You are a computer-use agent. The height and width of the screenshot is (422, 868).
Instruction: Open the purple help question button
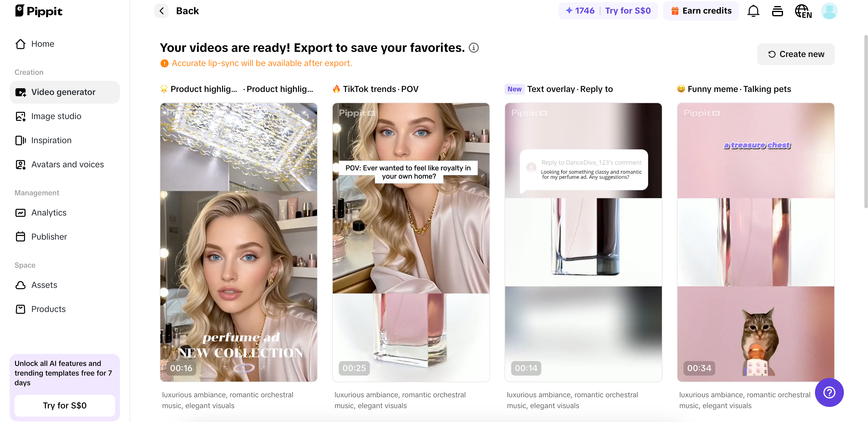coord(829,392)
